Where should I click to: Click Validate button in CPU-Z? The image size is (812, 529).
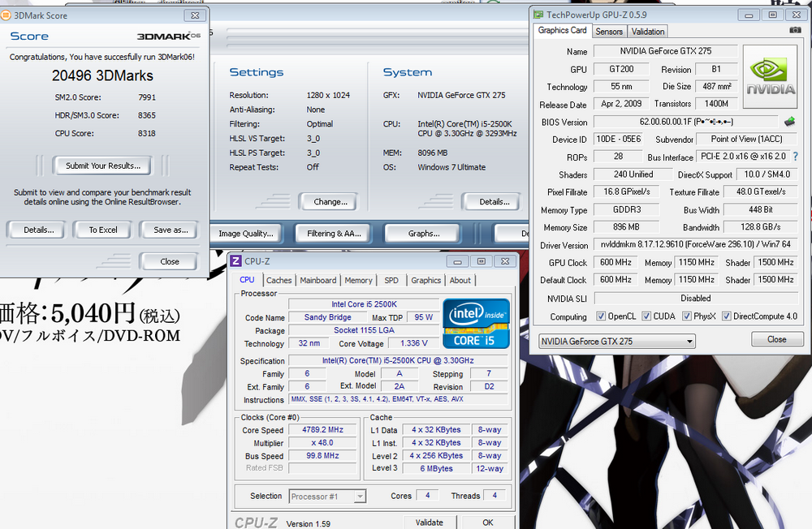click(x=430, y=523)
